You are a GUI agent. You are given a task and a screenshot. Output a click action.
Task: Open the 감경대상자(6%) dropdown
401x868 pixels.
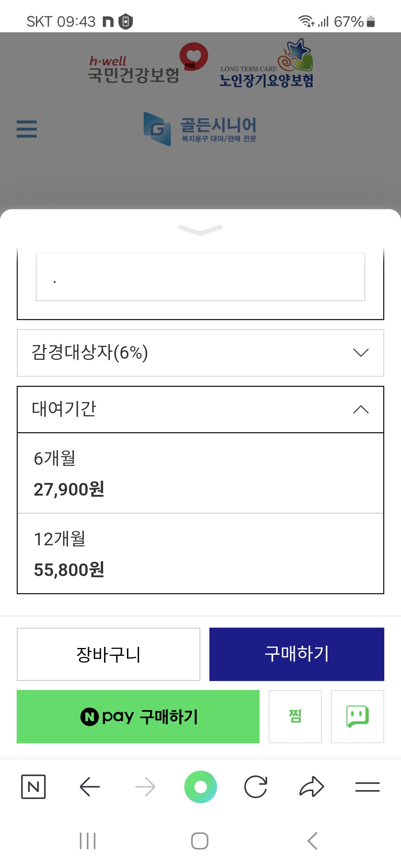200,353
